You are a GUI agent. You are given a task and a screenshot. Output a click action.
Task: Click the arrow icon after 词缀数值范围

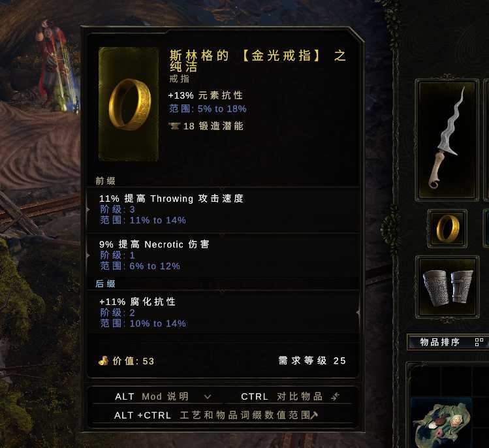coord(314,415)
